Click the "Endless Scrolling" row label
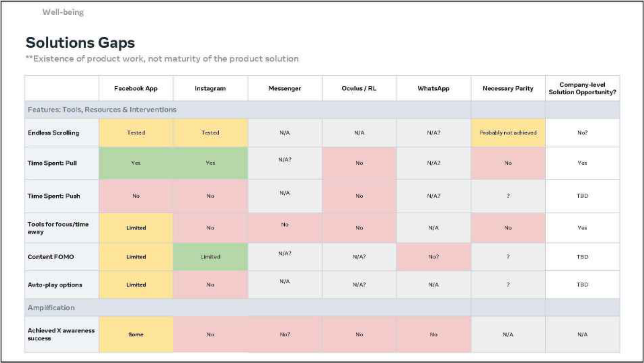The image size is (644, 363). 54,133
